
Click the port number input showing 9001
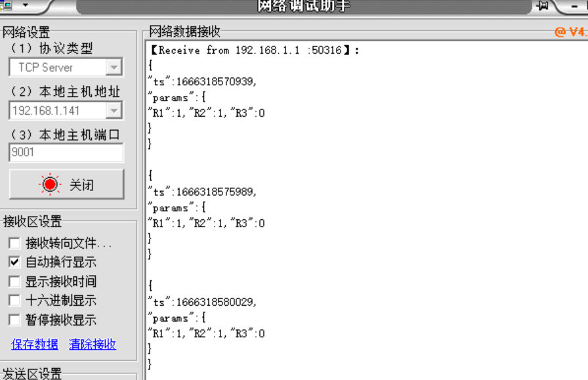click(66, 152)
